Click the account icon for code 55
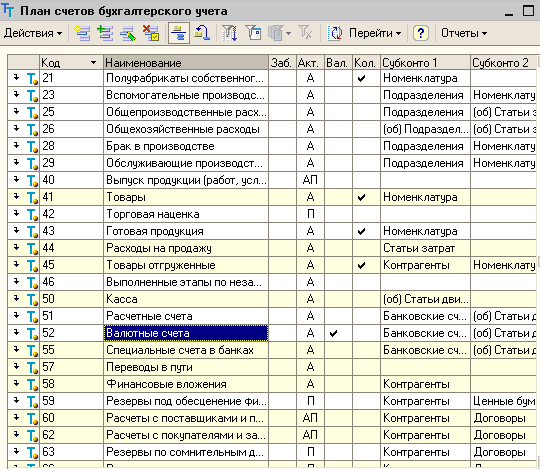This screenshot has height=469, width=540. (x=32, y=351)
